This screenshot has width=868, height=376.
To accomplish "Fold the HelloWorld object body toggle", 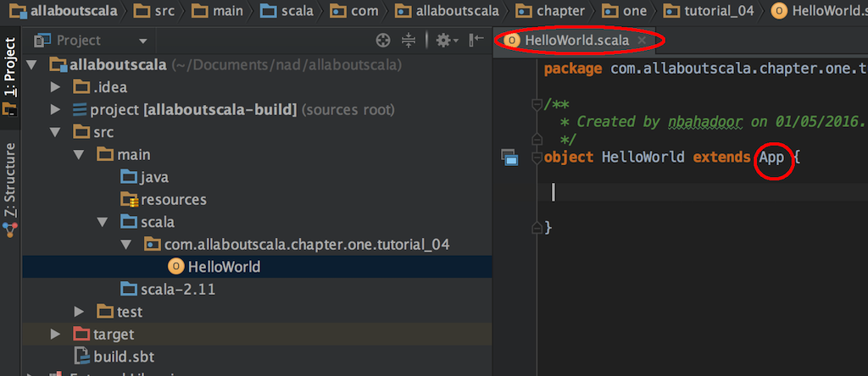I will pyautogui.click(x=536, y=158).
